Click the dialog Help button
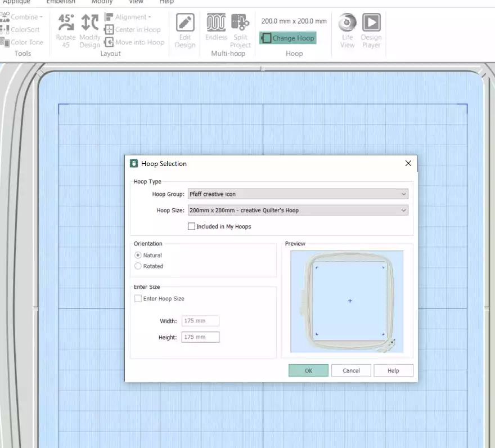The width and height of the screenshot is (495, 448). pyautogui.click(x=393, y=370)
